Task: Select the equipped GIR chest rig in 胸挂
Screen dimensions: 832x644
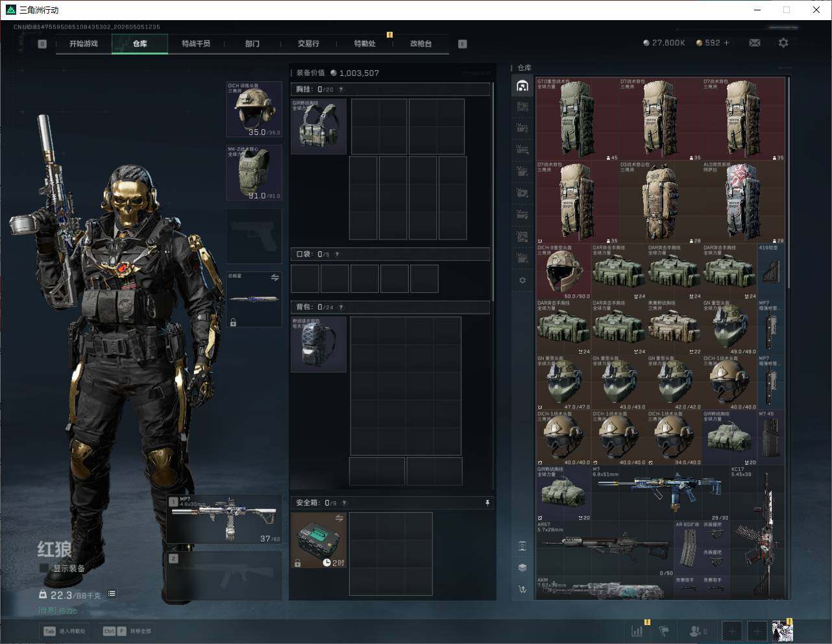Action: tap(319, 127)
